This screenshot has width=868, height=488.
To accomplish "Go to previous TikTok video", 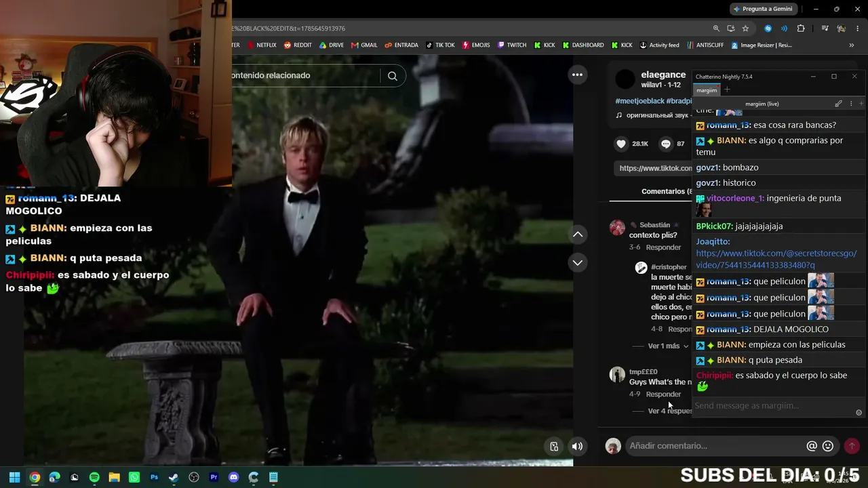I will tap(578, 235).
